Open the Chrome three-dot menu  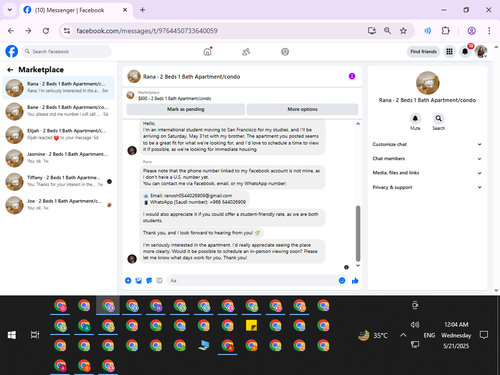[489, 31]
